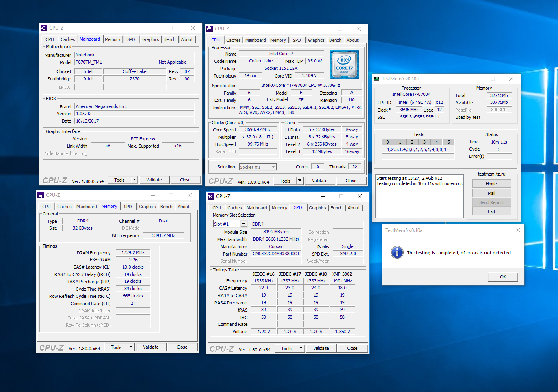Close the TestMem5 completion message dialog with X
The image size is (558, 392).
(518, 230)
